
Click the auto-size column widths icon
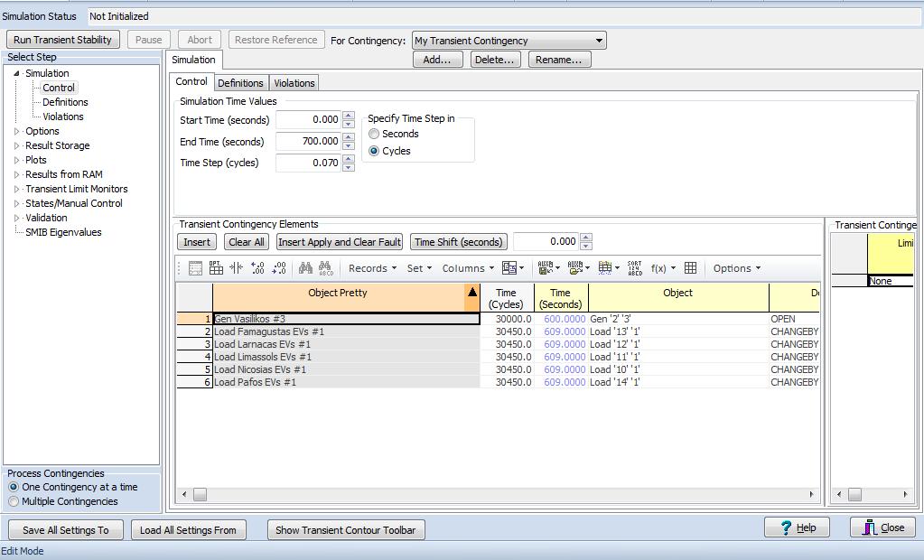[237, 268]
